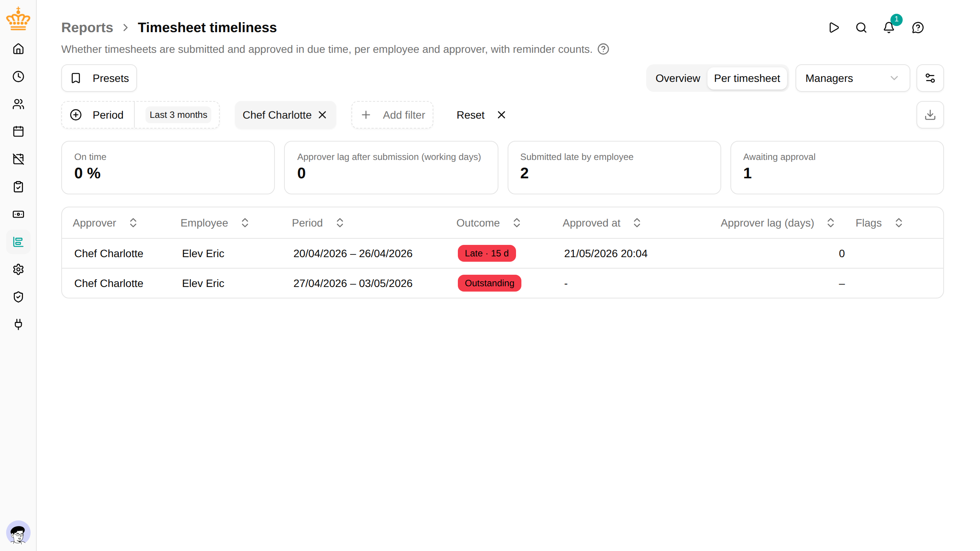This screenshot has width=980, height=551.
Task: Sort by Approved at column
Action: (x=602, y=223)
